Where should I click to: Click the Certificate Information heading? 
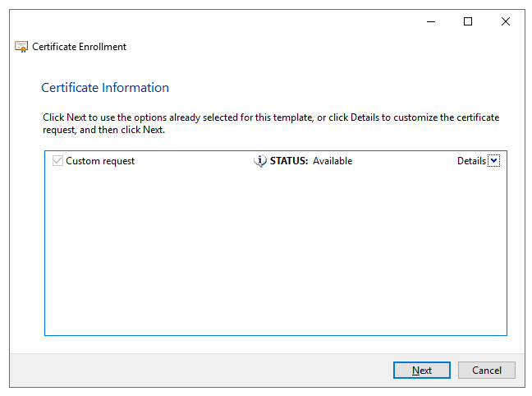click(x=105, y=88)
